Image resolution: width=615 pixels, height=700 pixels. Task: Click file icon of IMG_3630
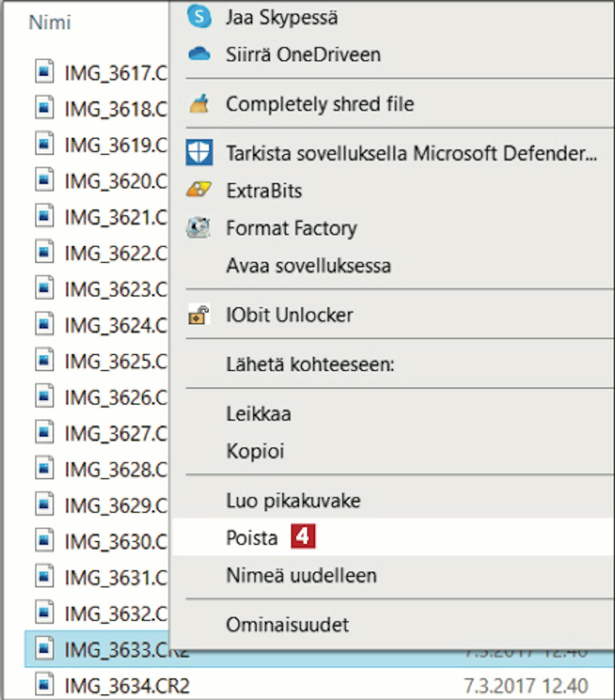coord(44,540)
